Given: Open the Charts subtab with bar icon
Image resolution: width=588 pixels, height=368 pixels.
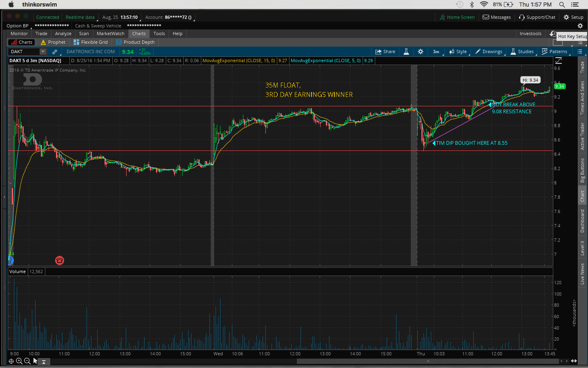Looking at the screenshot, I should point(21,42).
